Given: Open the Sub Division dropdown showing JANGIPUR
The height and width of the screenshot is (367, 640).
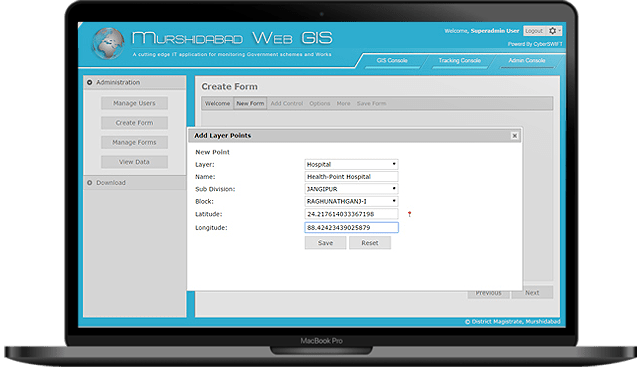Looking at the screenshot, I should click(x=351, y=189).
